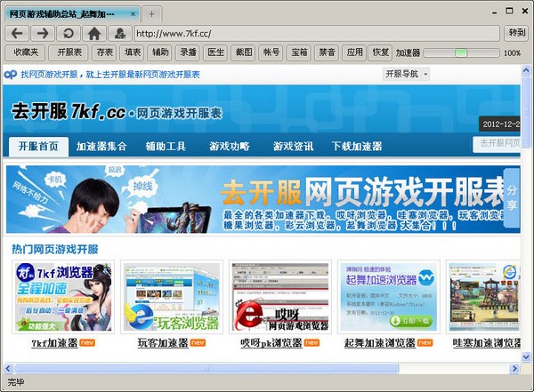Go back using the back arrow button
The height and width of the screenshot is (392, 534).
pos(17,34)
